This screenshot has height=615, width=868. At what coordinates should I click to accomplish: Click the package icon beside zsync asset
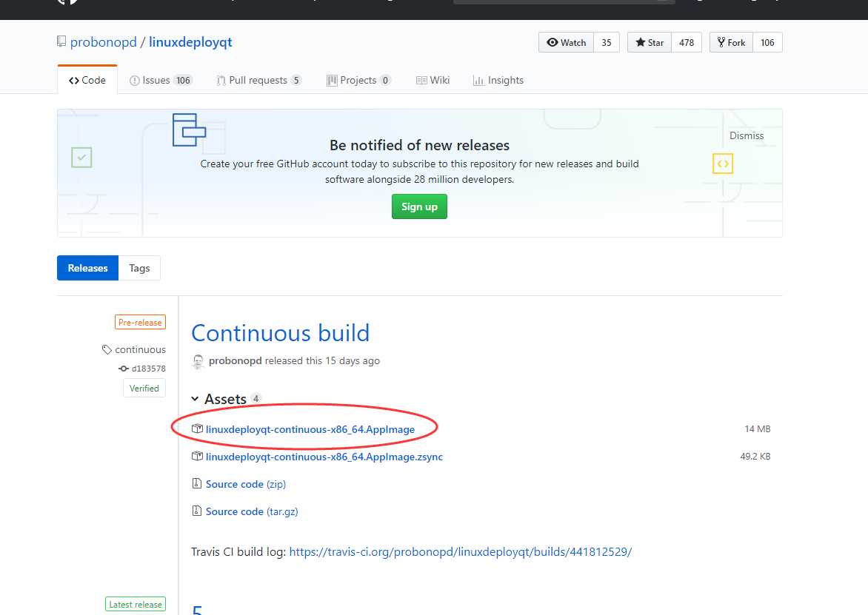coord(197,457)
